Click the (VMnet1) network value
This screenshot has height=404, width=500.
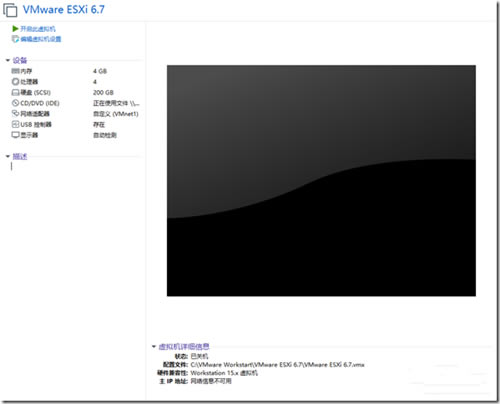click(116, 114)
